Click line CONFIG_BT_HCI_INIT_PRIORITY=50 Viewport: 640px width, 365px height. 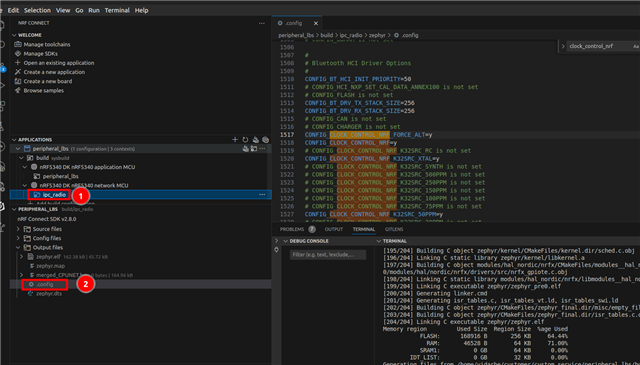click(358, 79)
